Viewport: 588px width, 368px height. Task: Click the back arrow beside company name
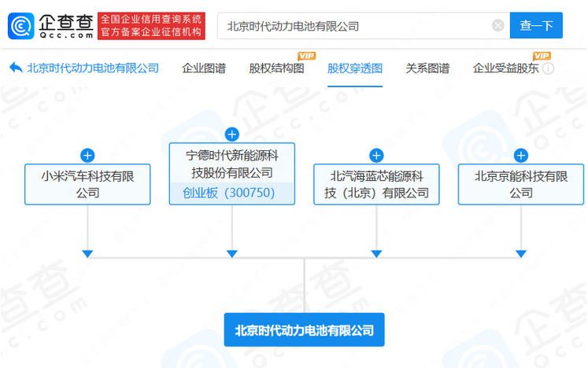click(15, 68)
